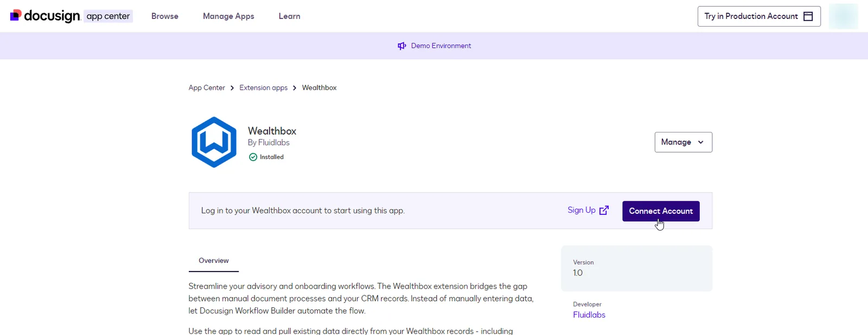
Task: Go to Extension apps breadcrumb
Action: point(264,87)
